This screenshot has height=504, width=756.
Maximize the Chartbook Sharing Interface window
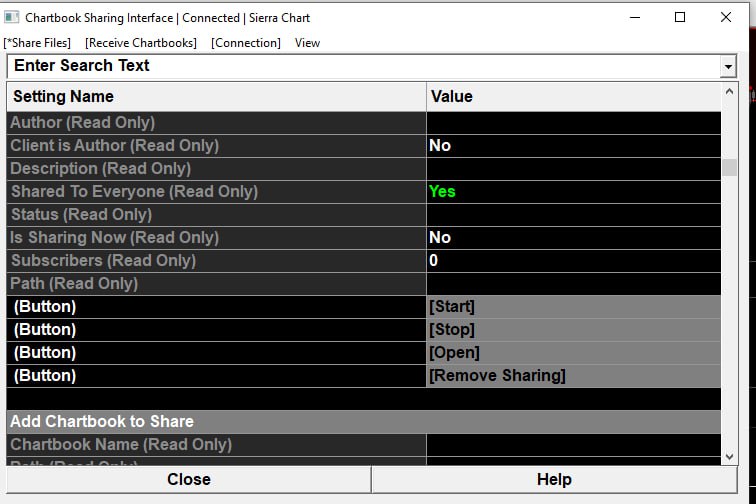click(680, 17)
